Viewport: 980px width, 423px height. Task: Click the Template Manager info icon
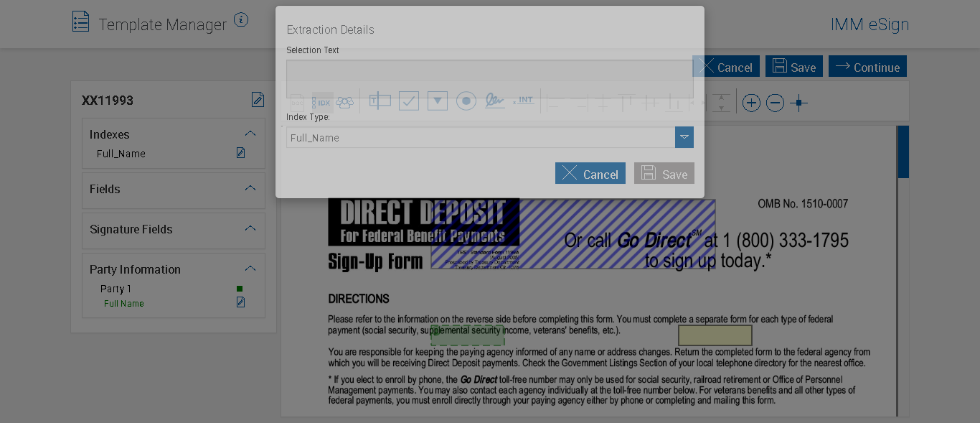[x=241, y=20]
